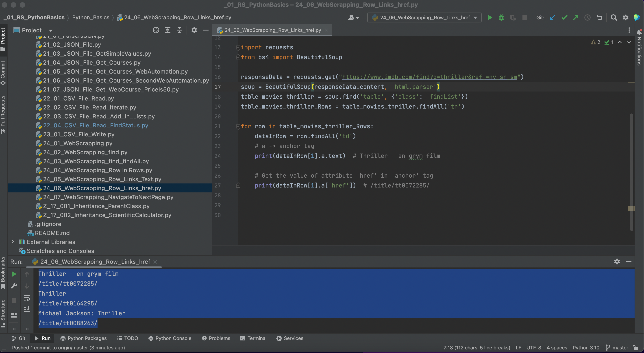Push commits with the Git push arrow

[576, 17]
